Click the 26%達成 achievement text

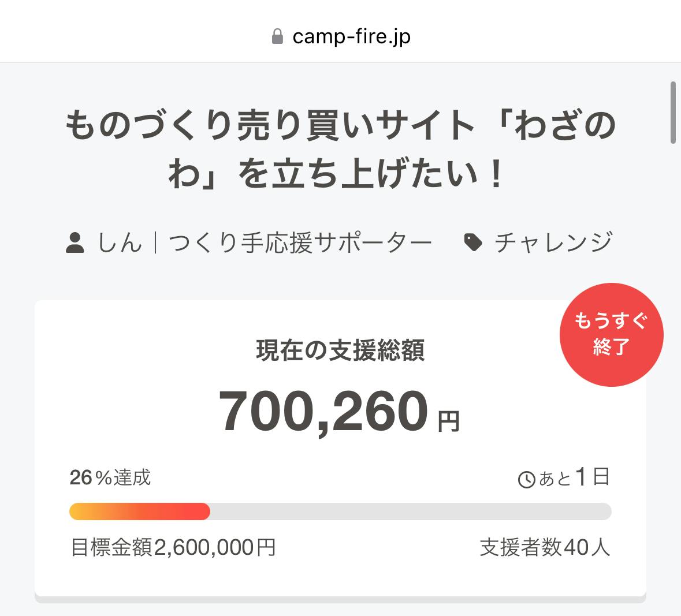pyautogui.click(x=110, y=477)
